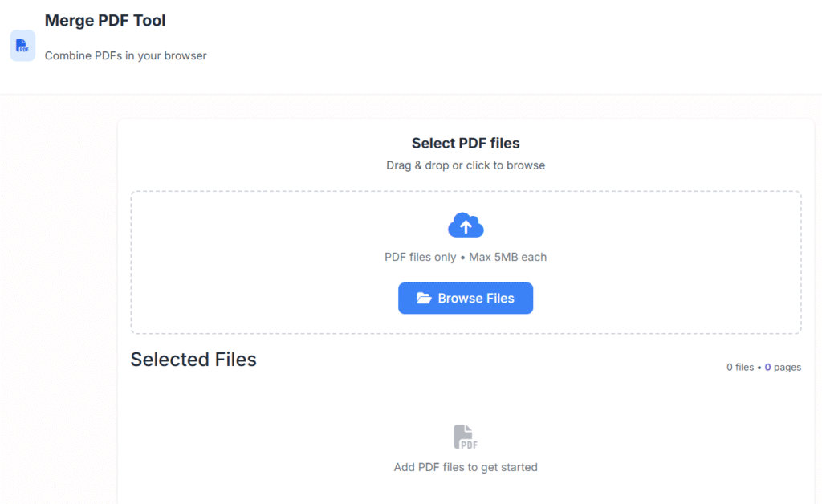Open the file picker via Browse Files
This screenshot has width=822, height=504.
466,298
